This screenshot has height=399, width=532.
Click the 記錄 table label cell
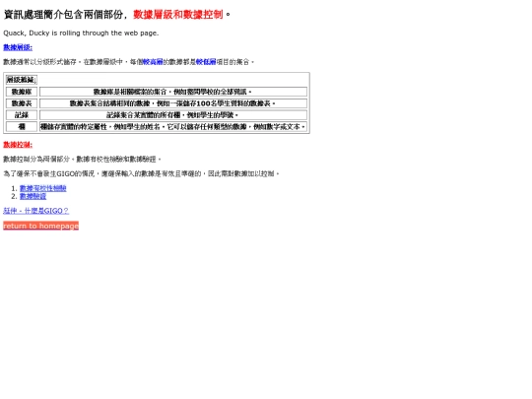[22, 115]
